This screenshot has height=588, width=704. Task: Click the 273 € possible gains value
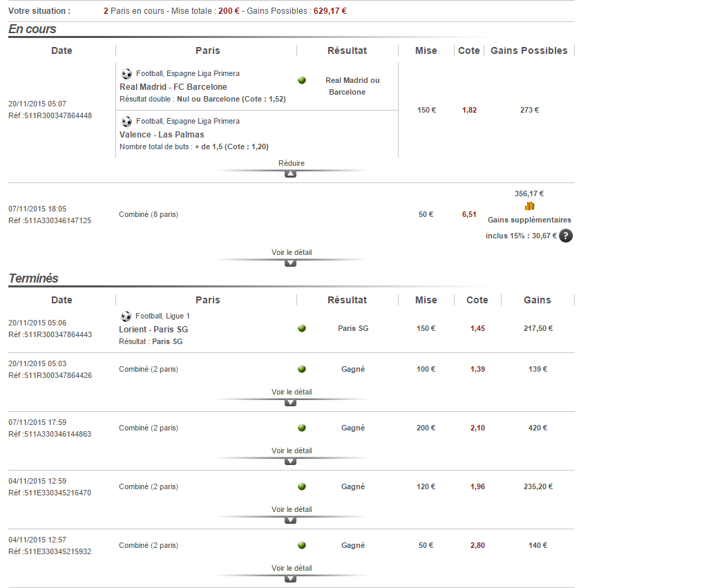coord(529,110)
